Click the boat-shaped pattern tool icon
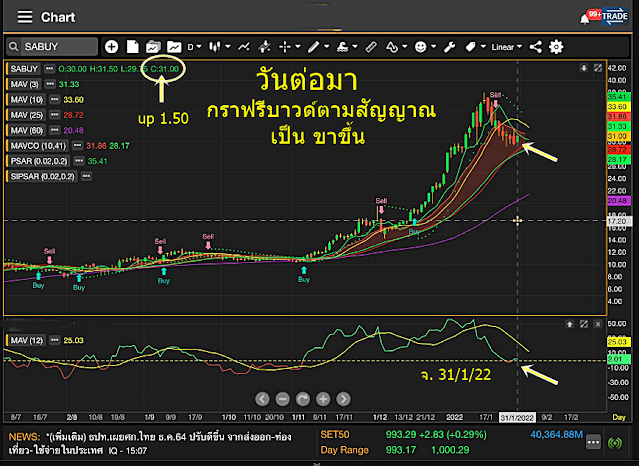This screenshot has width=639, height=466. tap(342, 47)
